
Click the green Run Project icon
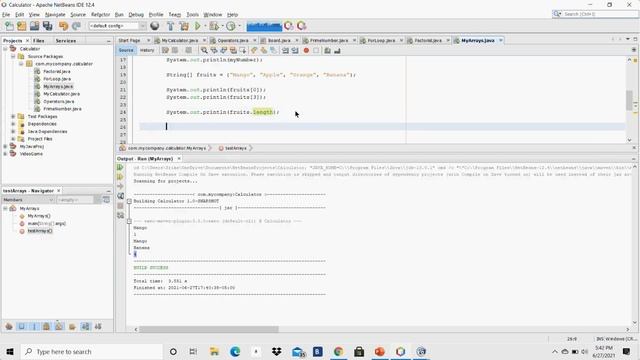198,26
